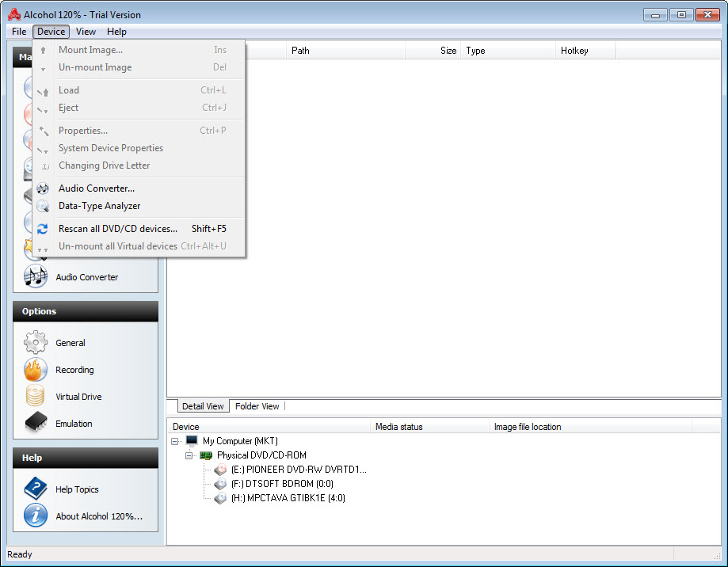
Task: Click the My Computer monitor icon
Action: [192, 440]
